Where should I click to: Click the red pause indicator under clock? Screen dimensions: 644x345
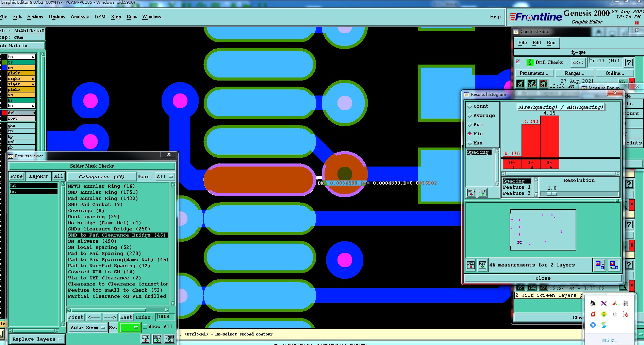637,23
